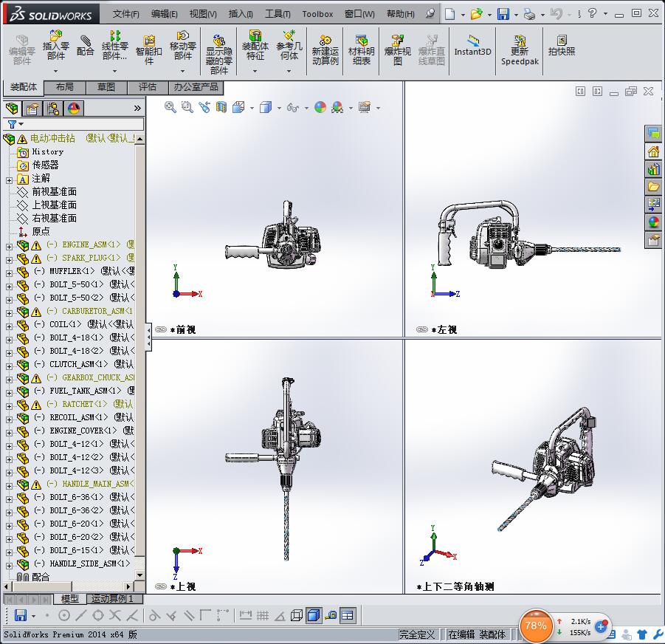The image size is (665, 644).
Task: Toggle the Instant3D mode button
Action: (472, 46)
